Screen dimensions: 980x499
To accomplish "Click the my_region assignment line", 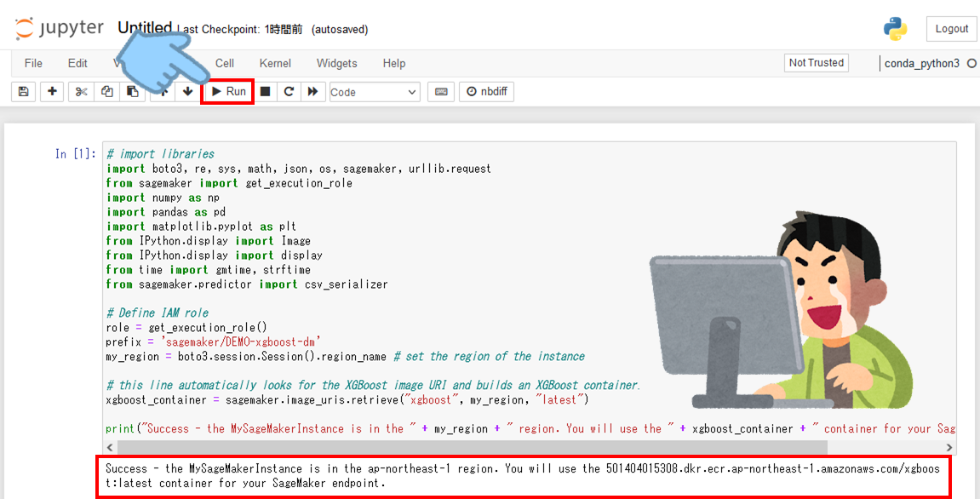I will coord(345,357).
